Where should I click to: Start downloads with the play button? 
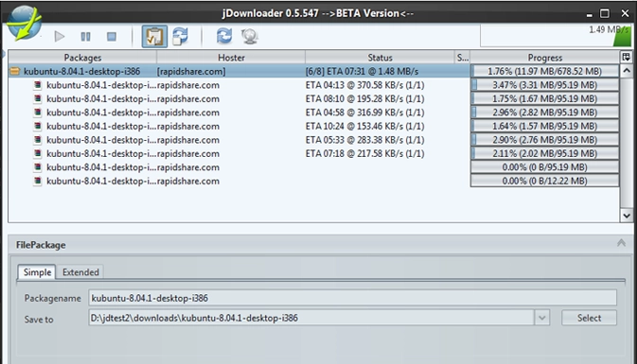(60, 37)
